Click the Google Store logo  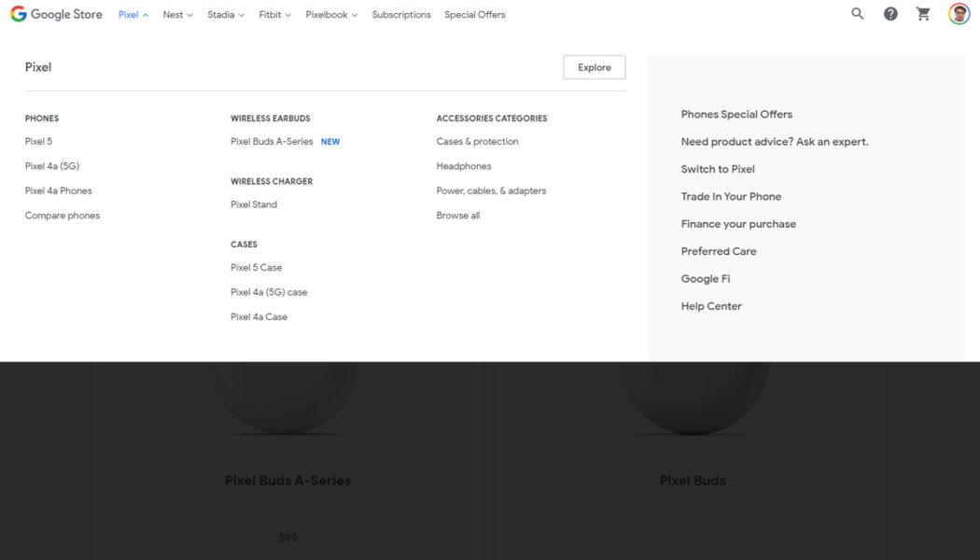click(56, 14)
